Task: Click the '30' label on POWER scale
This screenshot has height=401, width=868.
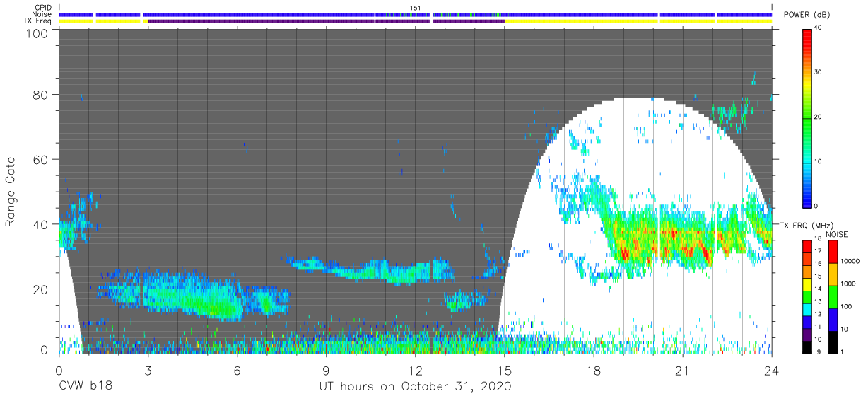Action: 819,73
